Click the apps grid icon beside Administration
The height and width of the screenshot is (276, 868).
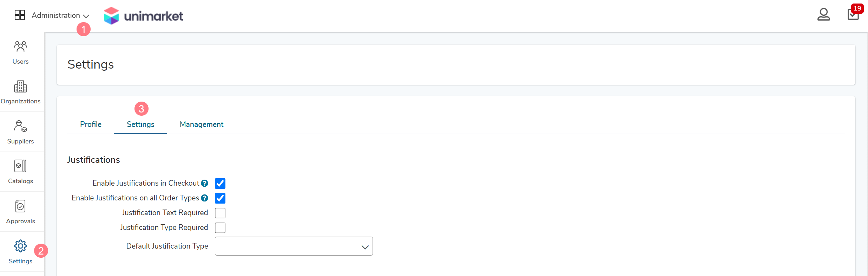click(x=20, y=15)
